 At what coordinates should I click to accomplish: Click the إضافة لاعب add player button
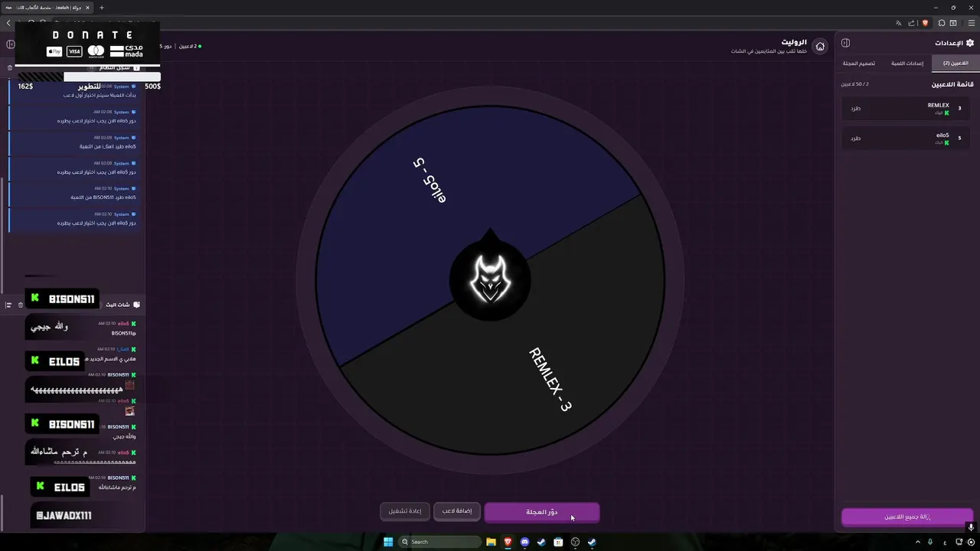coord(457,511)
